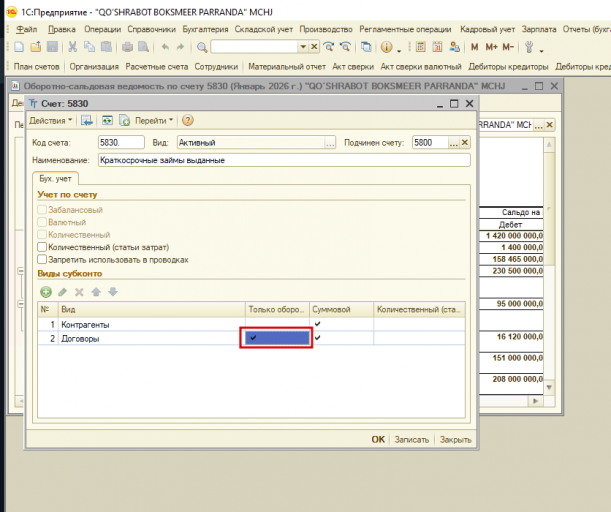
Task: Toggle Только обороты check for Договоры
Action: pos(277,338)
